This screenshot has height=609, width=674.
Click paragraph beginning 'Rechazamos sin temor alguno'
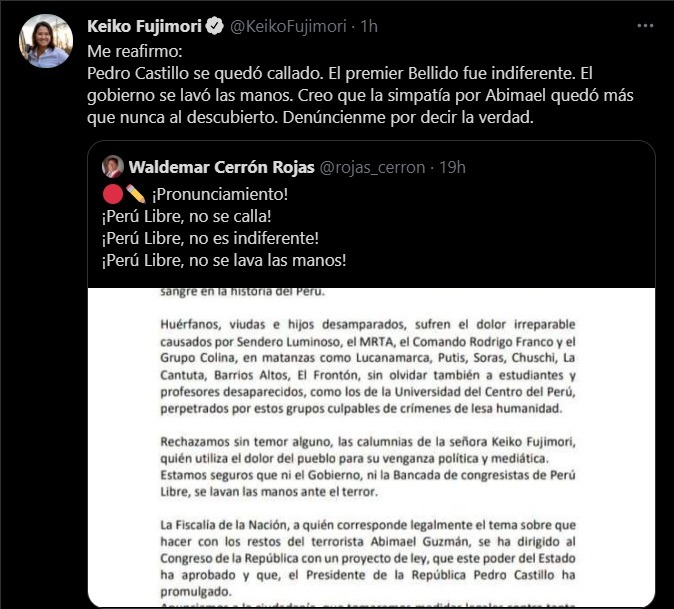coord(368,467)
